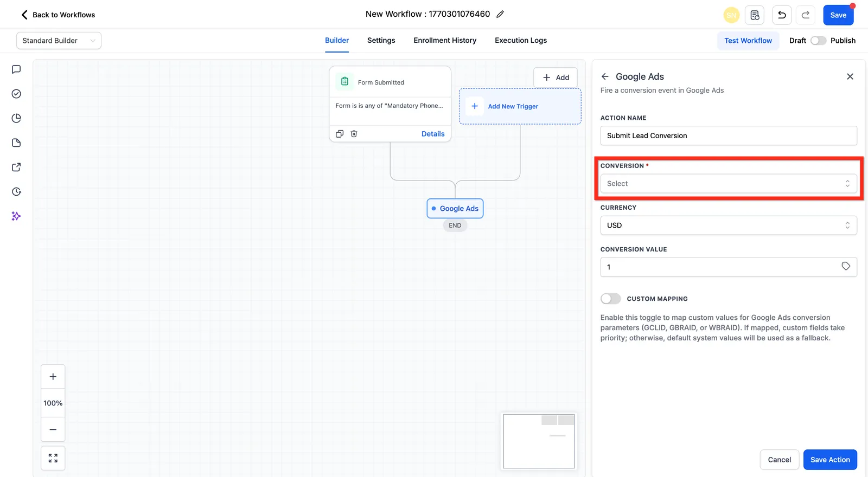Open the Enrollment History tab
868x477 pixels.
(445, 41)
